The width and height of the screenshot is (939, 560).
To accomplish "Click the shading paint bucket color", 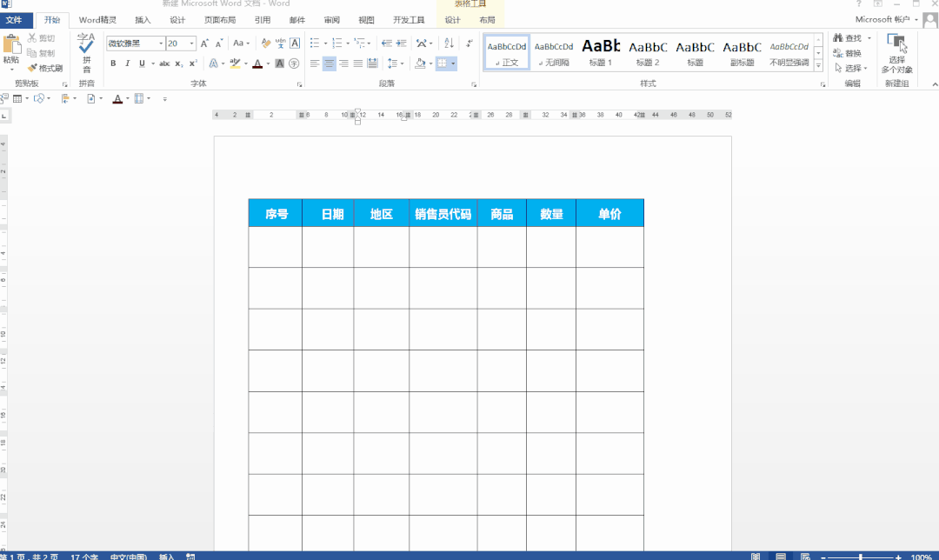I will 421,63.
